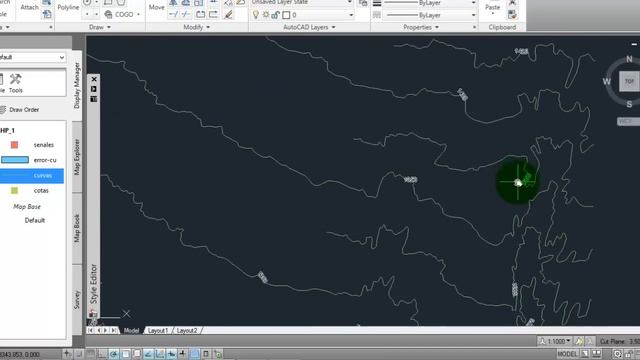Select the Map Base item
The width and height of the screenshot is (640, 360).
(27, 207)
